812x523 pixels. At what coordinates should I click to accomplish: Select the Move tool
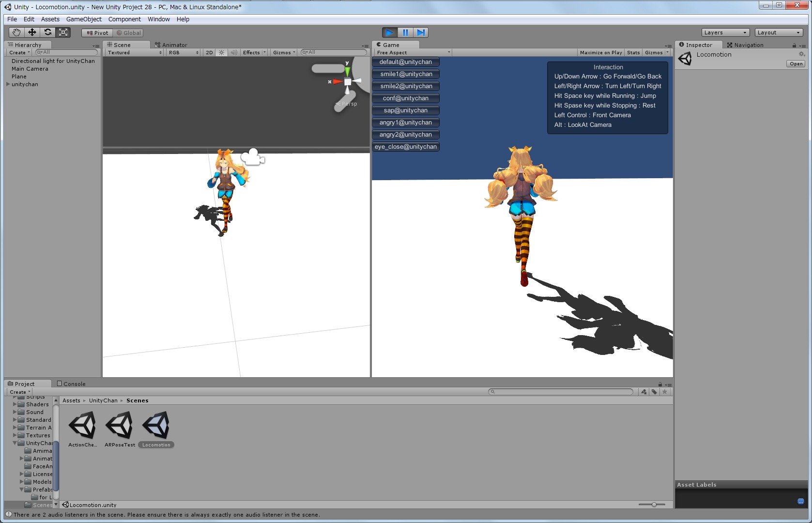(x=32, y=32)
